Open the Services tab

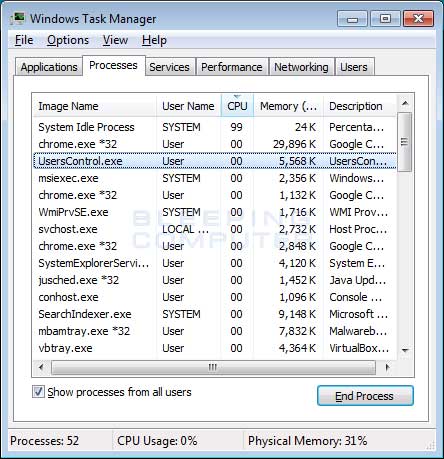click(x=169, y=67)
